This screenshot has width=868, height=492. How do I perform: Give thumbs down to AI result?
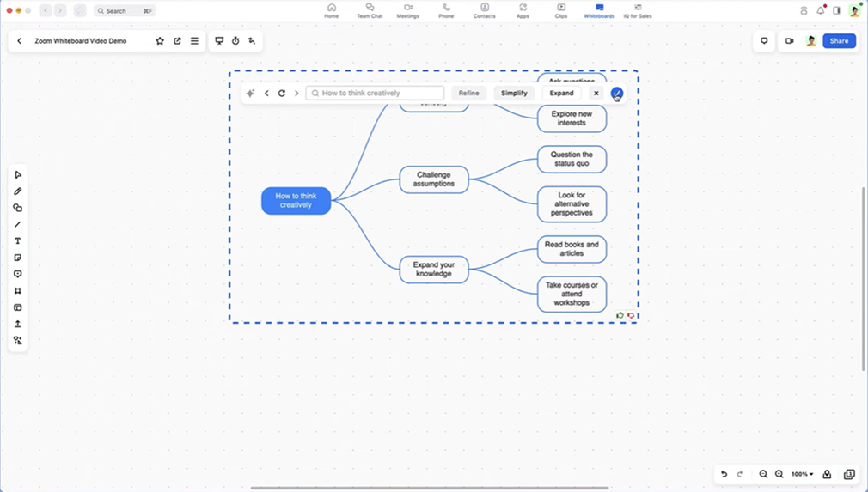click(x=631, y=316)
